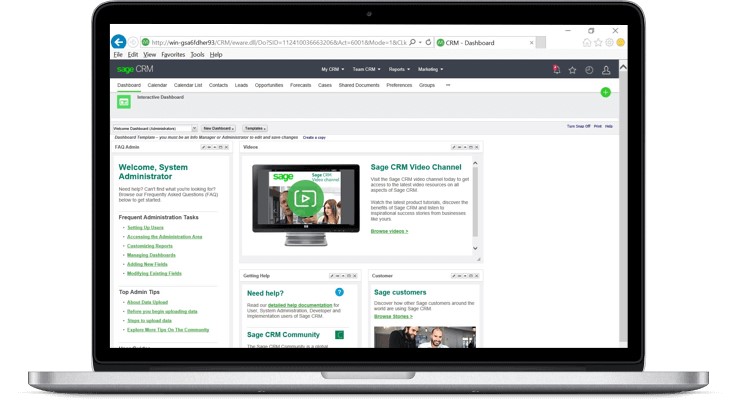Open the Setting Up Users link

coord(145,227)
